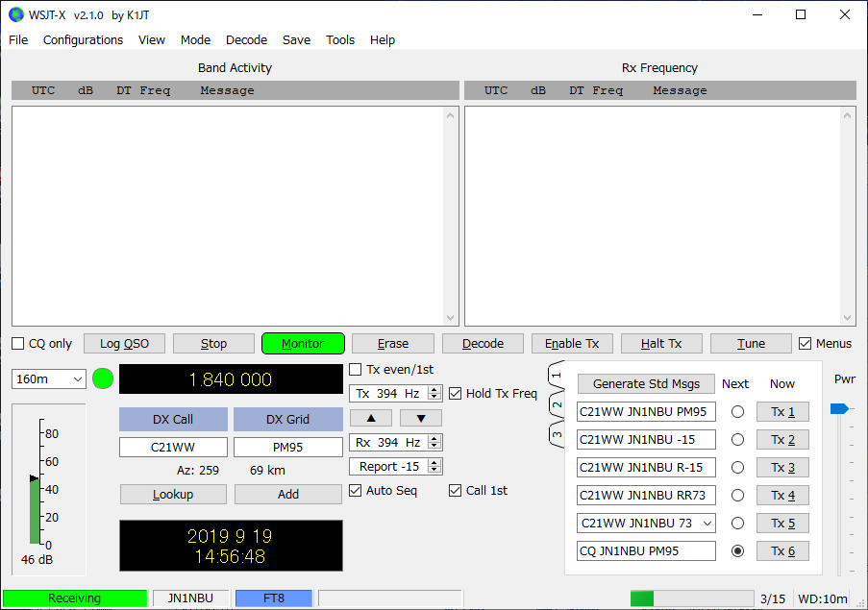Click the Rx 394 Hz frequency spinner
Image resolution: width=868 pixels, height=610 pixels.
tap(395, 443)
